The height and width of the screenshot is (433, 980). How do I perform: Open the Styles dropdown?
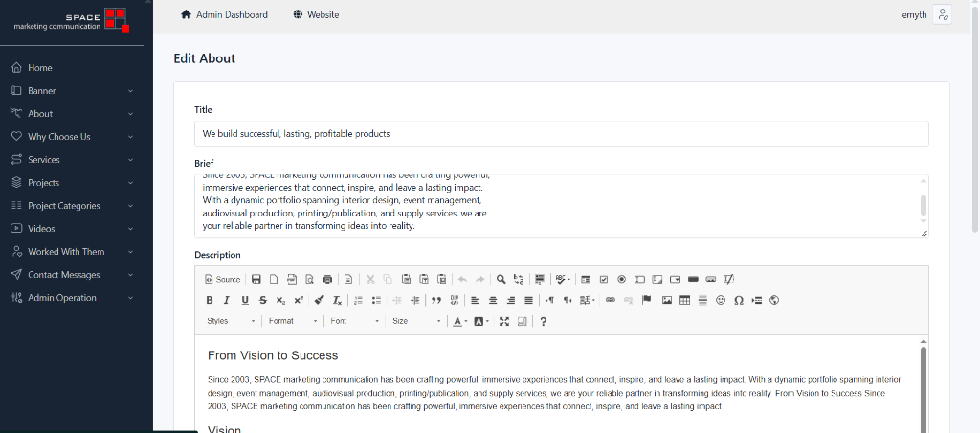pos(231,322)
